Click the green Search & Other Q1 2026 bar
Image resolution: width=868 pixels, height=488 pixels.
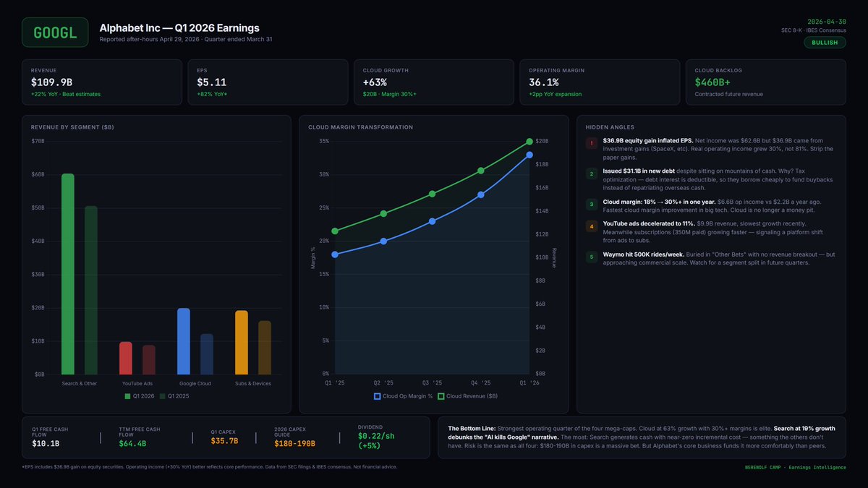click(68, 274)
